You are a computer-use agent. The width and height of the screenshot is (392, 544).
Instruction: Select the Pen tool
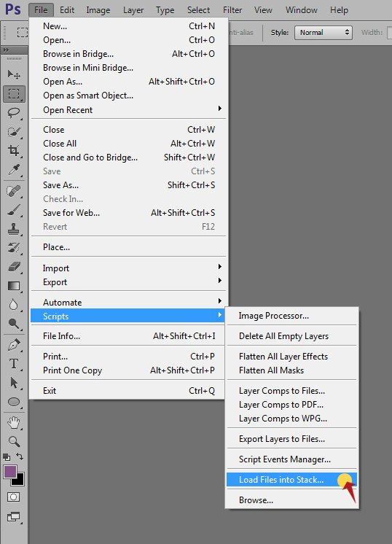[x=14, y=345]
